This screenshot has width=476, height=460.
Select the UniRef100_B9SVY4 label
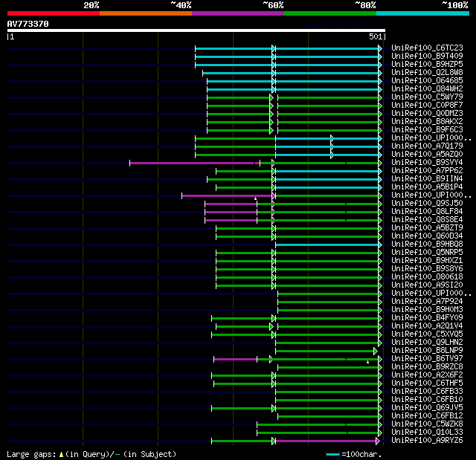(x=427, y=163)
